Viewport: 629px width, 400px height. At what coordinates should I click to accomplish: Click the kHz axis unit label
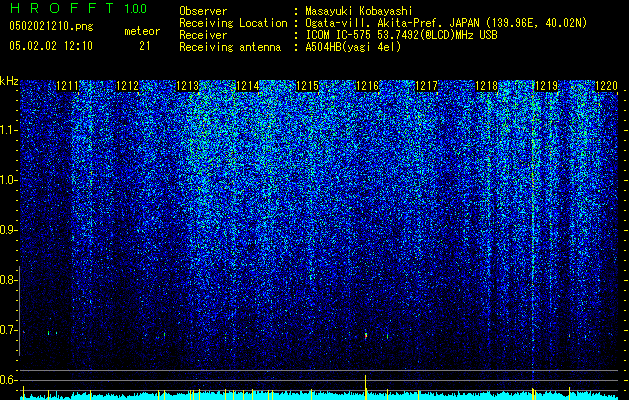(9, 81)
